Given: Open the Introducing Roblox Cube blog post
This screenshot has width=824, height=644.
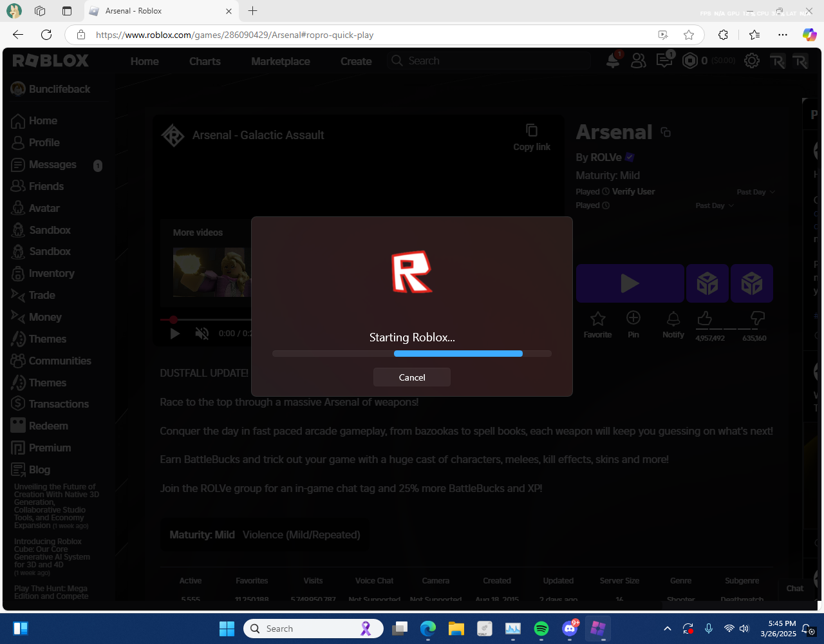Looking at the screenshot, I should 52,557.
